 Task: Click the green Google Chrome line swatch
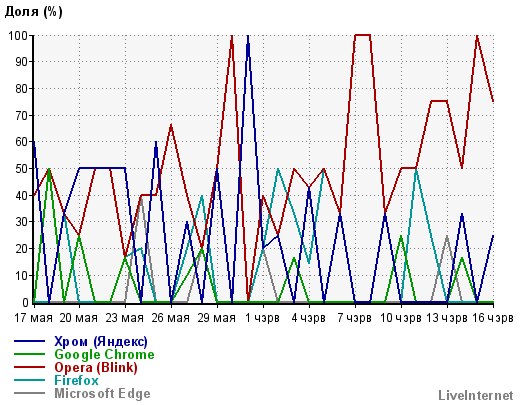tap(29, 354)
